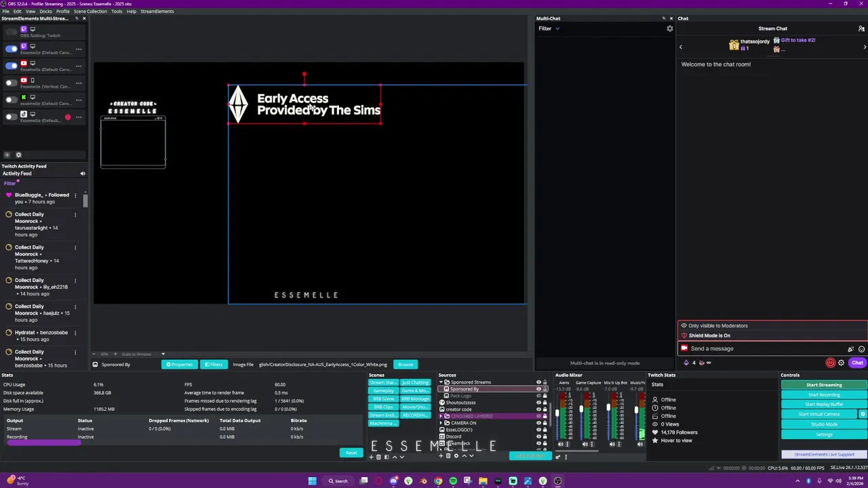Open the File menu
The height and width of the screenshot is (488, 868).
(x=5, y=12)
